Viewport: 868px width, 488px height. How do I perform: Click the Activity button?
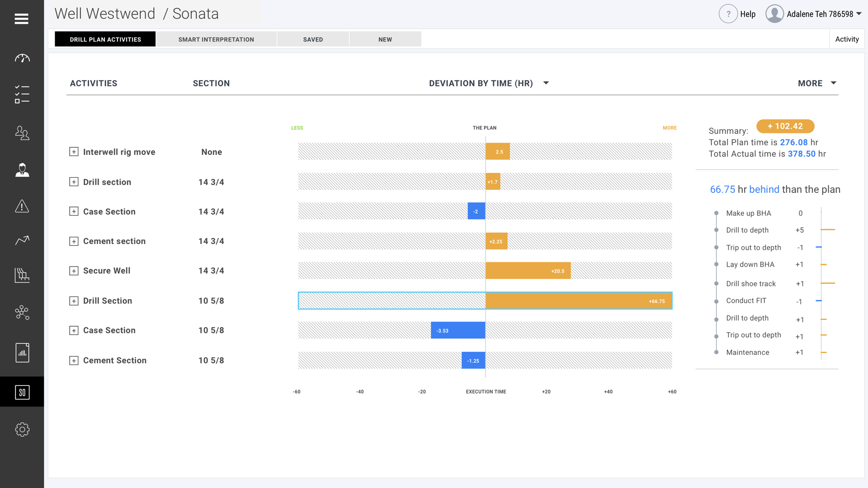point(847,39)
